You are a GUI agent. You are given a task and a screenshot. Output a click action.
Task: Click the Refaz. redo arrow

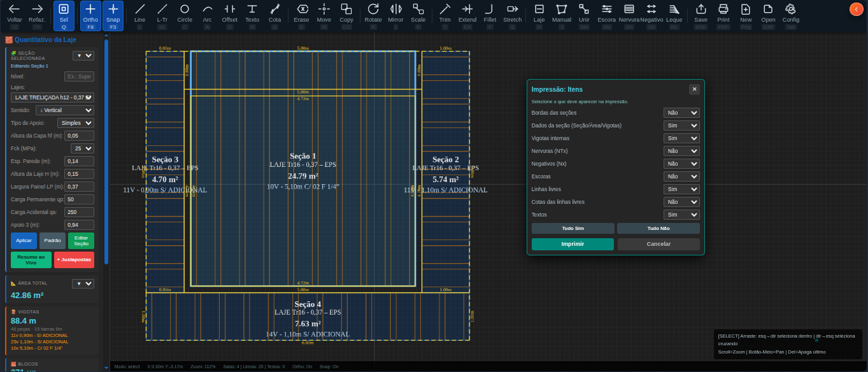click(x=37, y=16)
